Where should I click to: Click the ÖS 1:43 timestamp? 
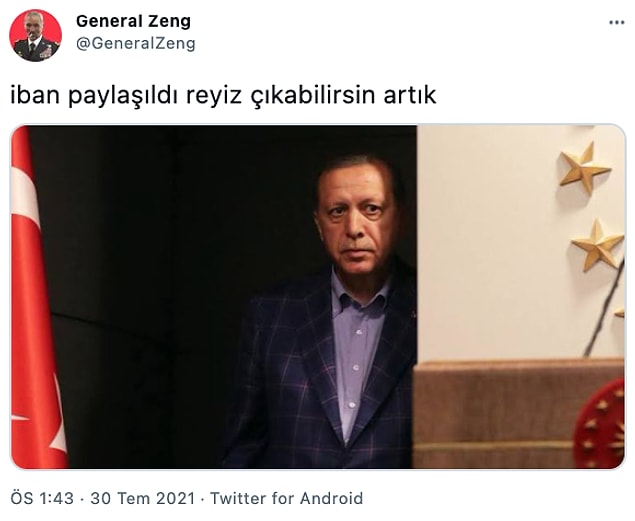(x=42, y=498)
